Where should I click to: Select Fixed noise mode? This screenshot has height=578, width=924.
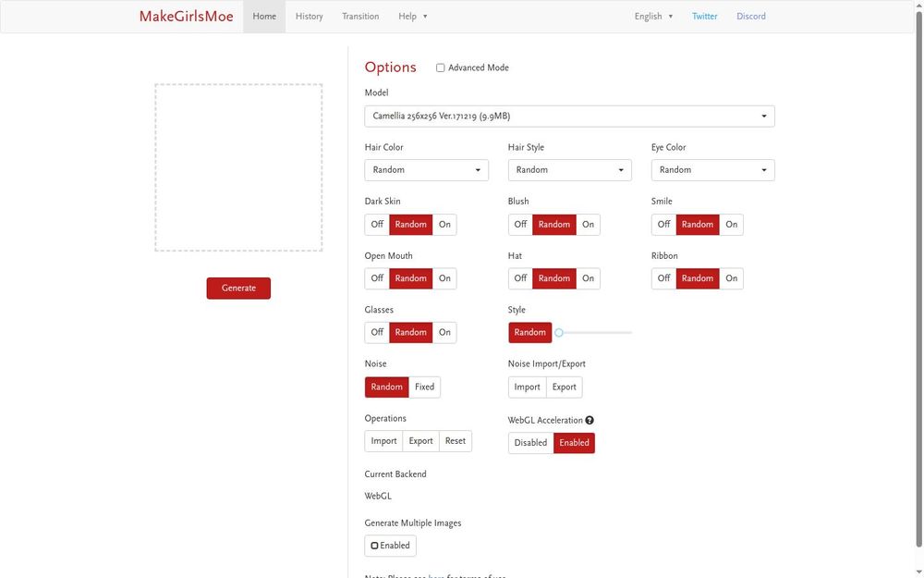pos(424,387)
